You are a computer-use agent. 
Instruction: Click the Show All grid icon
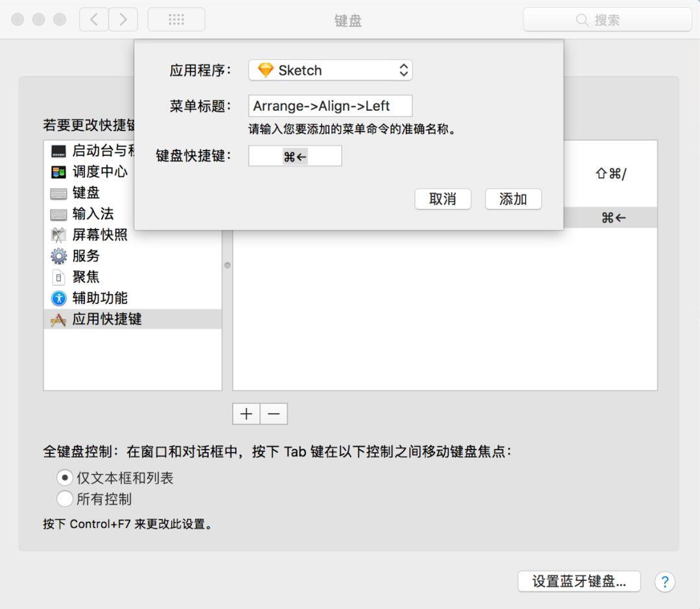(176, 19)
